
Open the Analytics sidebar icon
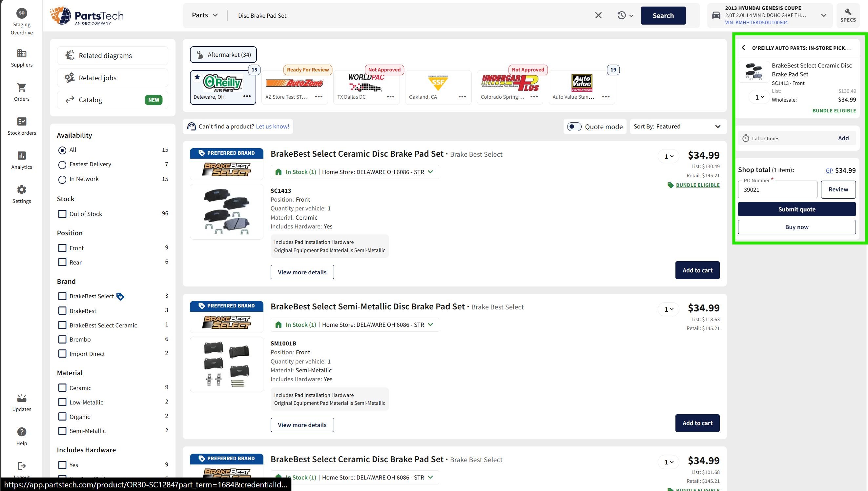[22, 155]
